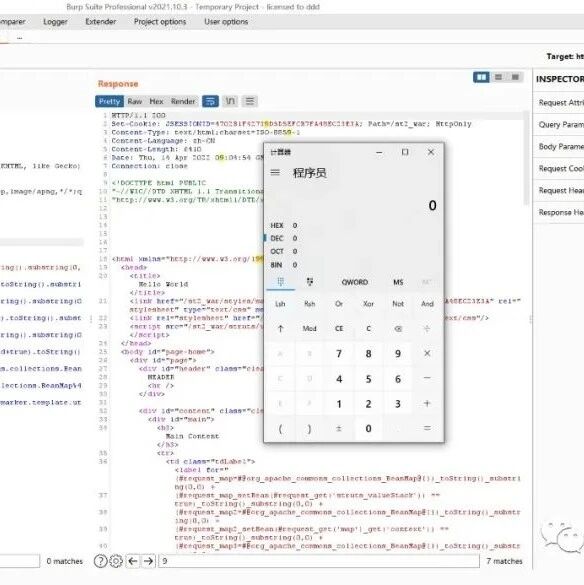This screenshot has height=585, width=584.
Task: Click calculator Mod button
Action: [x=309, y=329]
